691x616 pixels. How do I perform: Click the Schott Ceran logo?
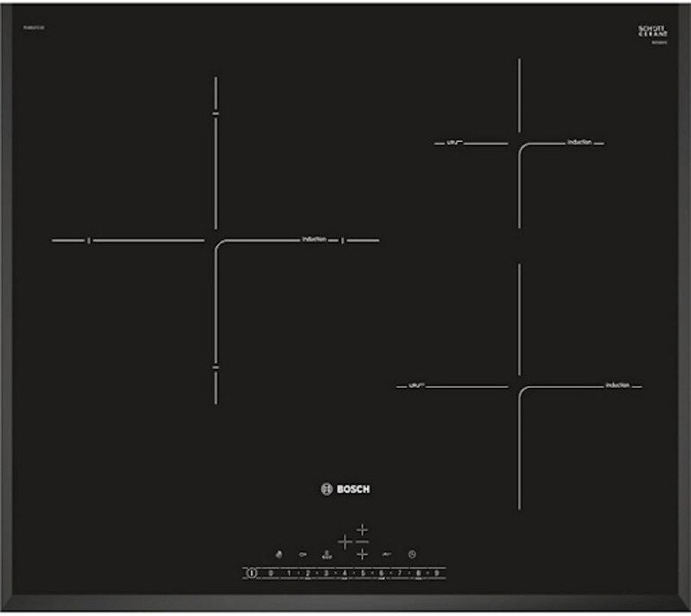coord(652,32)
